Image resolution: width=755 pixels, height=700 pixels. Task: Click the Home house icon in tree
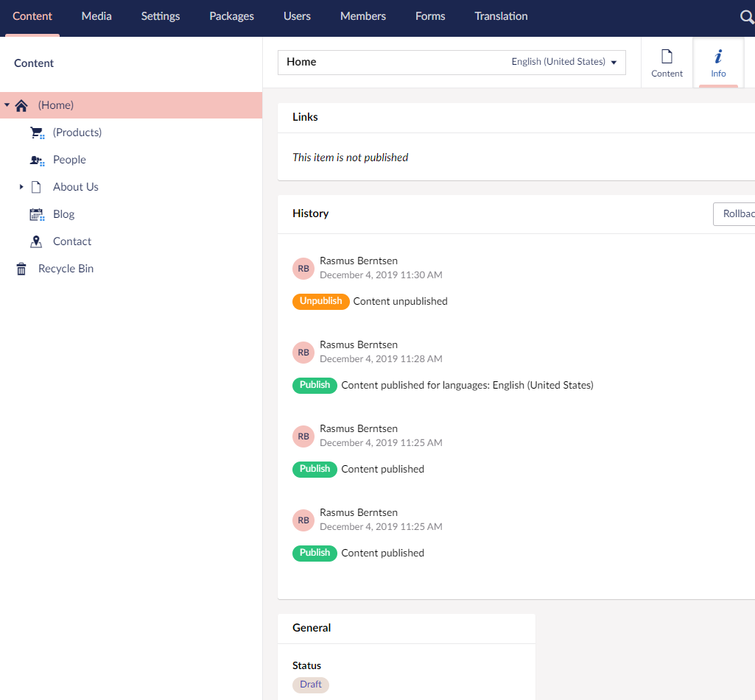coord(21,105)
